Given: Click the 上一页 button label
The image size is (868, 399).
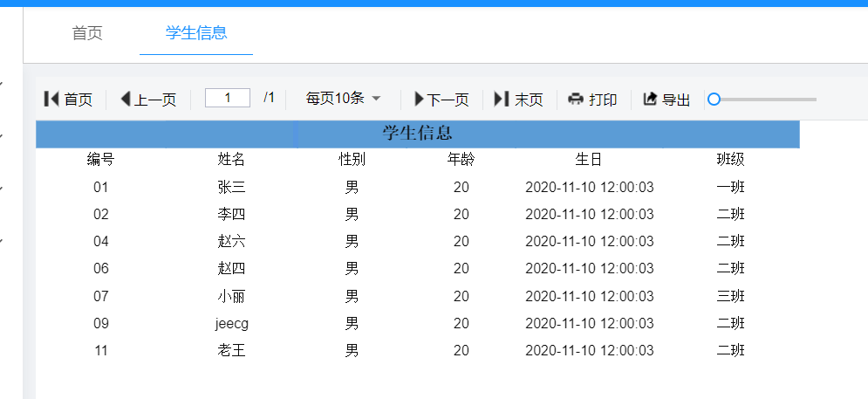Looking at the screenshot, I should coord(155,100).
